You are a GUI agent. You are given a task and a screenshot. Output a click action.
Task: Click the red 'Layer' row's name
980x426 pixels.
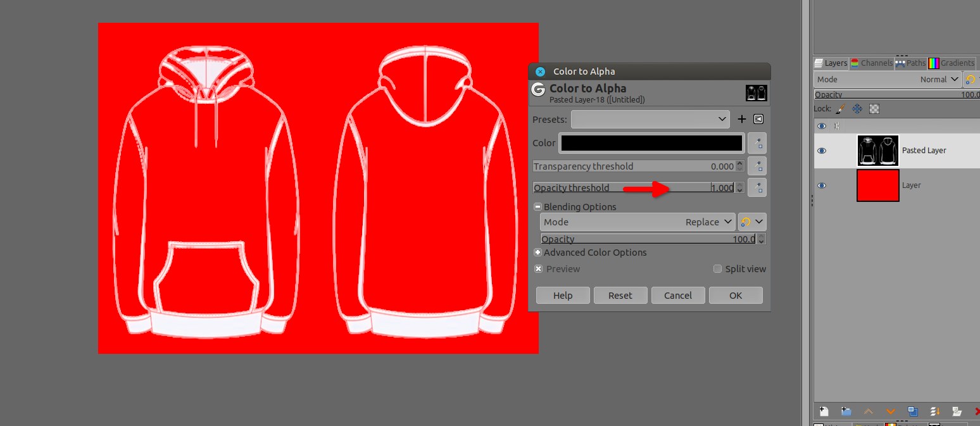(912, 185)
